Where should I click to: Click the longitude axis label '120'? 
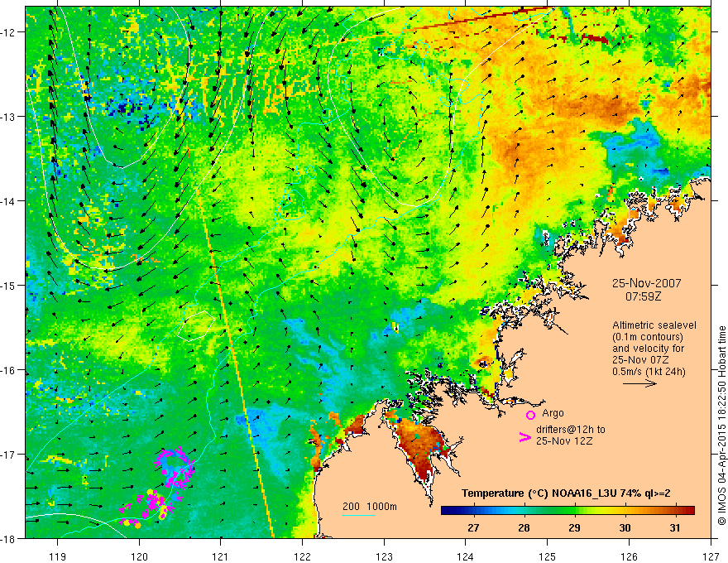pos(139,556)
